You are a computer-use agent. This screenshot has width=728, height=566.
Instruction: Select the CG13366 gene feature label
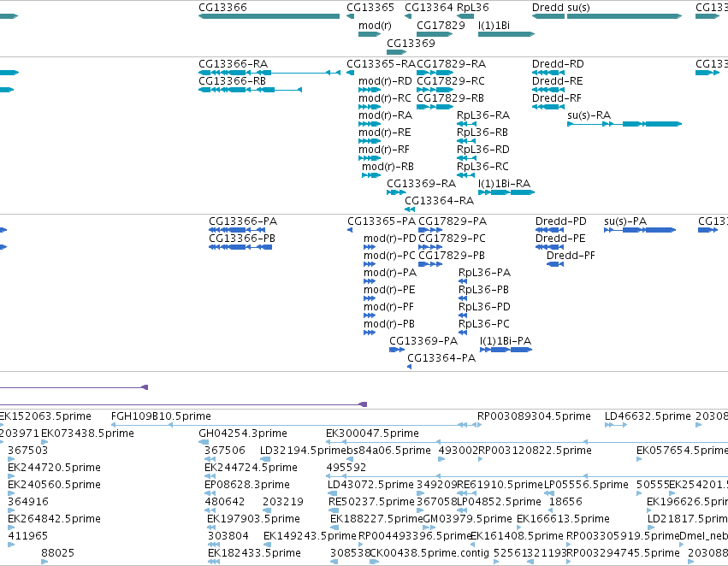pyautogui.click(x=223, y=8)
